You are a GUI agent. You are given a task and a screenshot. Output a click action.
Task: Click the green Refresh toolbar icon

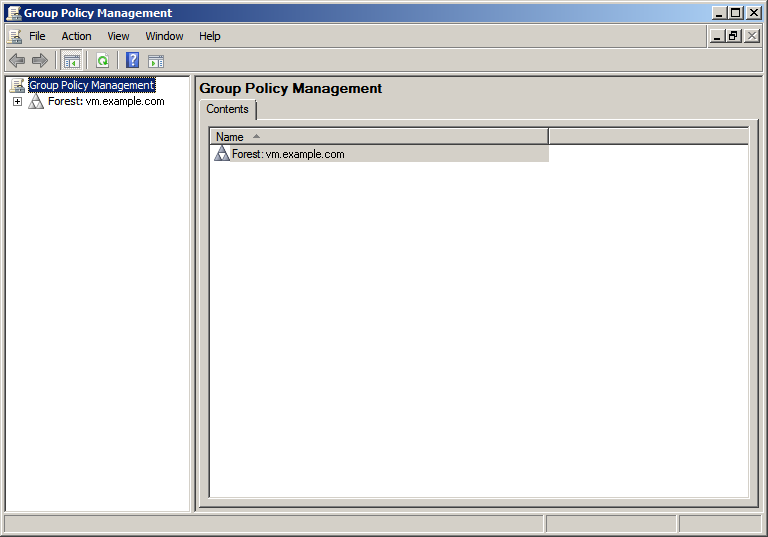point(102,61)
